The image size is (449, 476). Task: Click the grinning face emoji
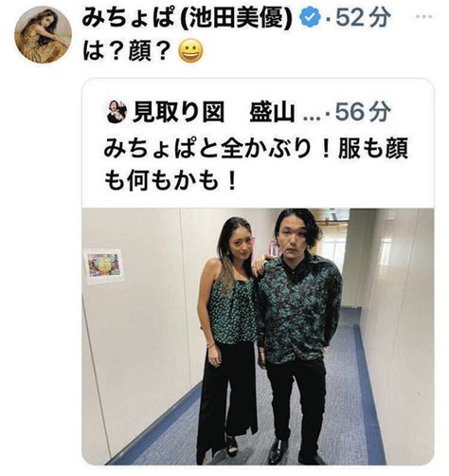tap(190, 52)
